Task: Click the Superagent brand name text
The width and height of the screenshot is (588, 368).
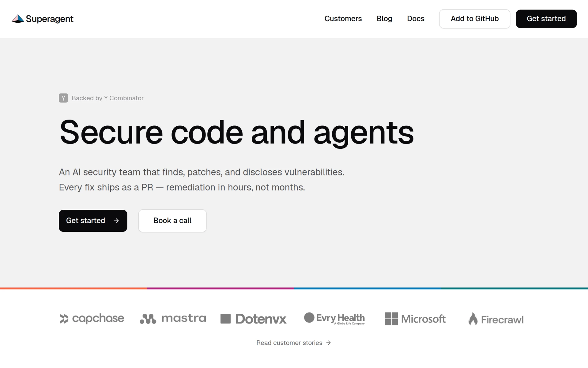Action: (x=50, y=19)
